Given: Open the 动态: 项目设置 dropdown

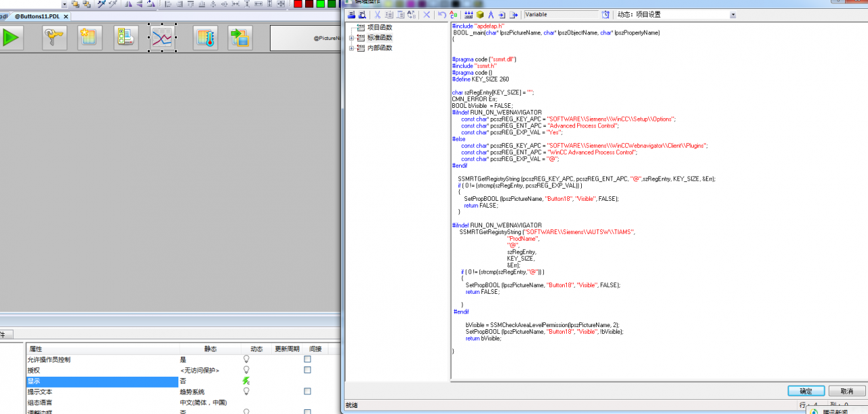Looking at the screenshot, I should [733, 14].
